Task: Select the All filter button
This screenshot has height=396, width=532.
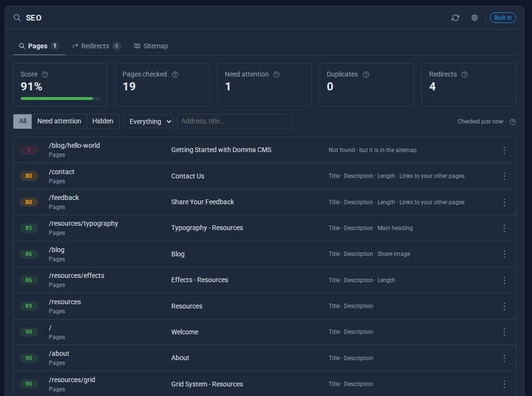Action: [x=23, y=121]
